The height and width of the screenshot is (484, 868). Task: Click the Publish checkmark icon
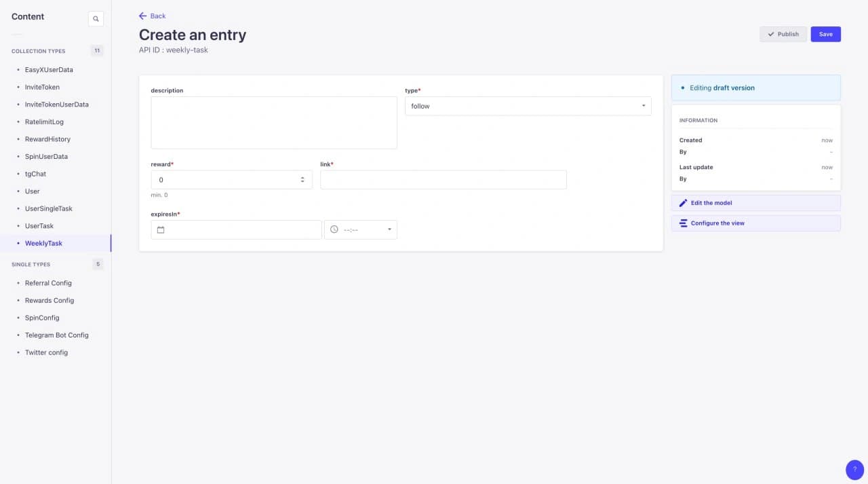(770, 34)
